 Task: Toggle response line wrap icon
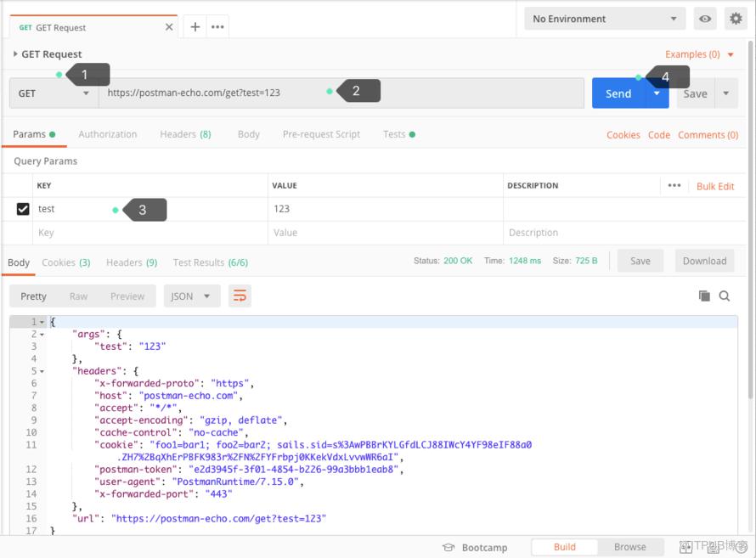[240, 296]
